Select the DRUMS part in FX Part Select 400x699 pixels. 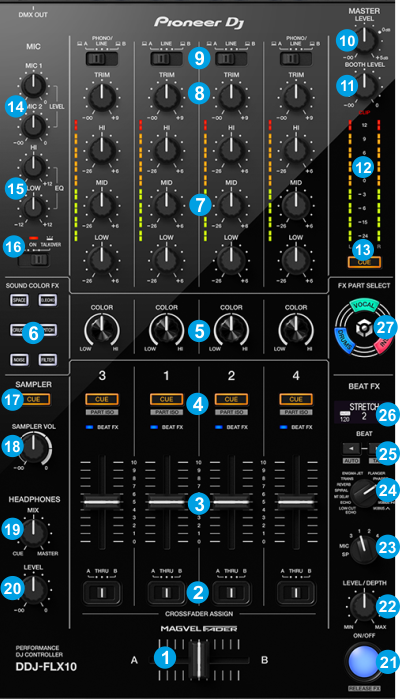[344, 340]
